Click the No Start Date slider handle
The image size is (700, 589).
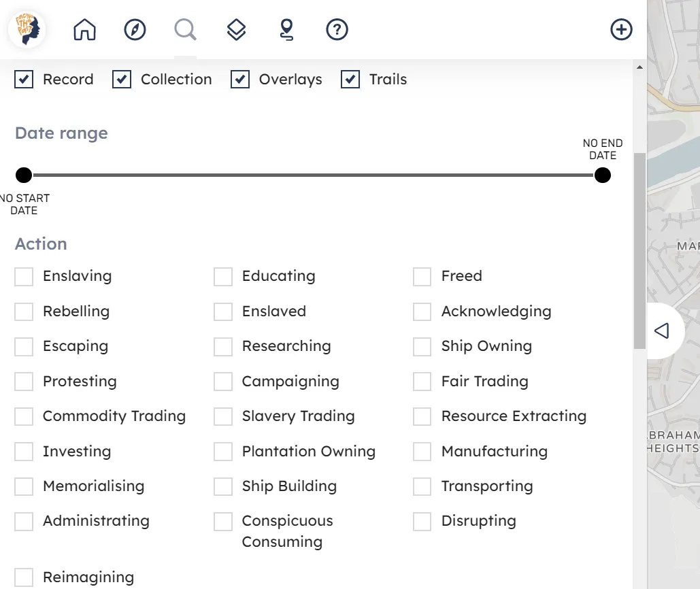pyautogui.click(x=24, y=176)
